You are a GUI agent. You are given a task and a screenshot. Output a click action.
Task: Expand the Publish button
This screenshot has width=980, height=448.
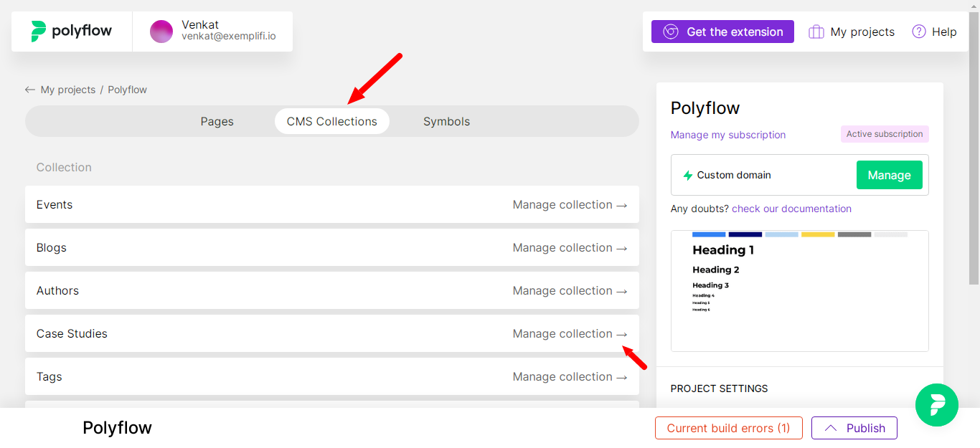click(854, 428)
